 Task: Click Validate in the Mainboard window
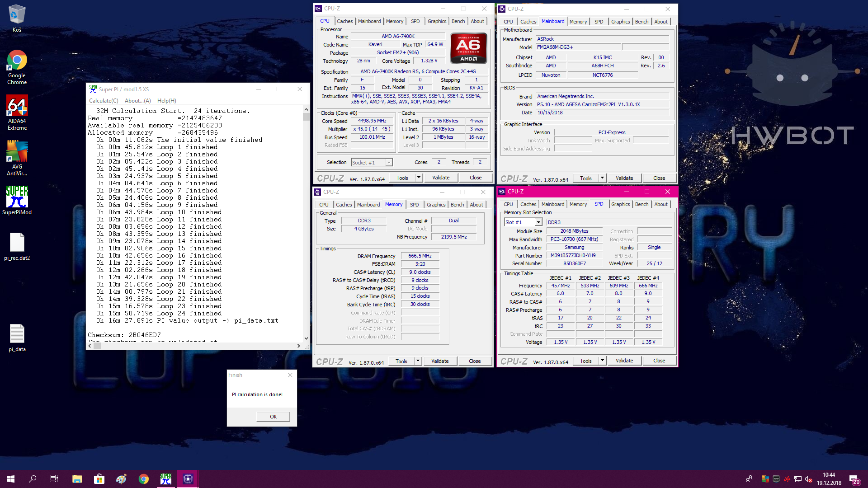click(624, 178)
